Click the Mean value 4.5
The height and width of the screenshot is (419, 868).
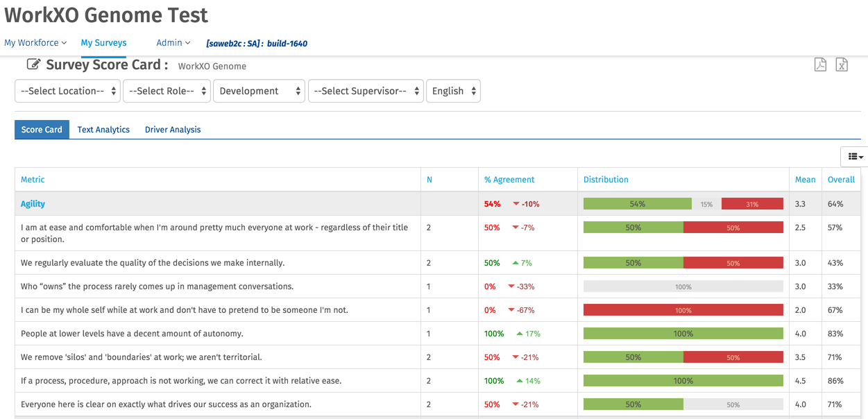click(800, 381)
